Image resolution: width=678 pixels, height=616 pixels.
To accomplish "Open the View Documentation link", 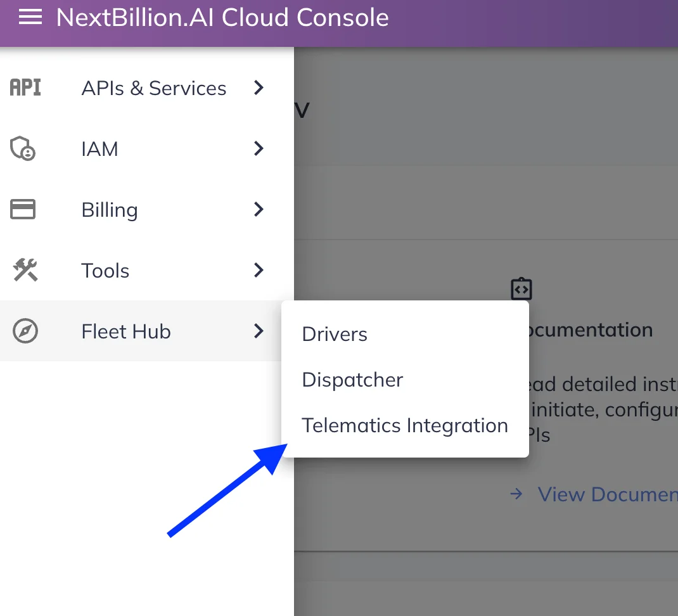I will 608,494.
